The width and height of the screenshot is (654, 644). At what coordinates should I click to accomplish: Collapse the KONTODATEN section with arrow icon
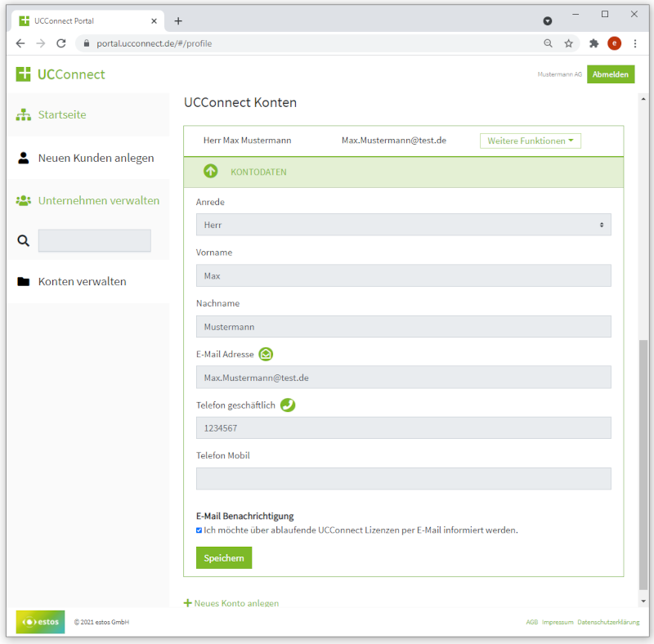click(x=211, y=172)
